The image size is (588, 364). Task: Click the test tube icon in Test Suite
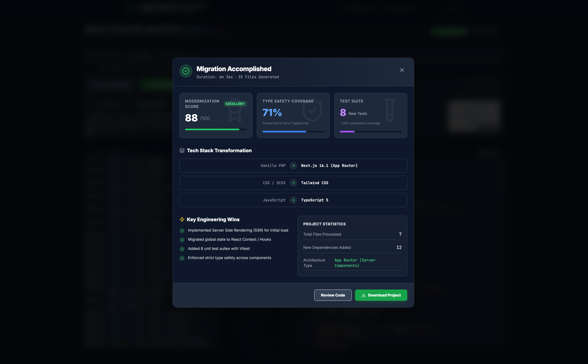[x=390, y=110]
